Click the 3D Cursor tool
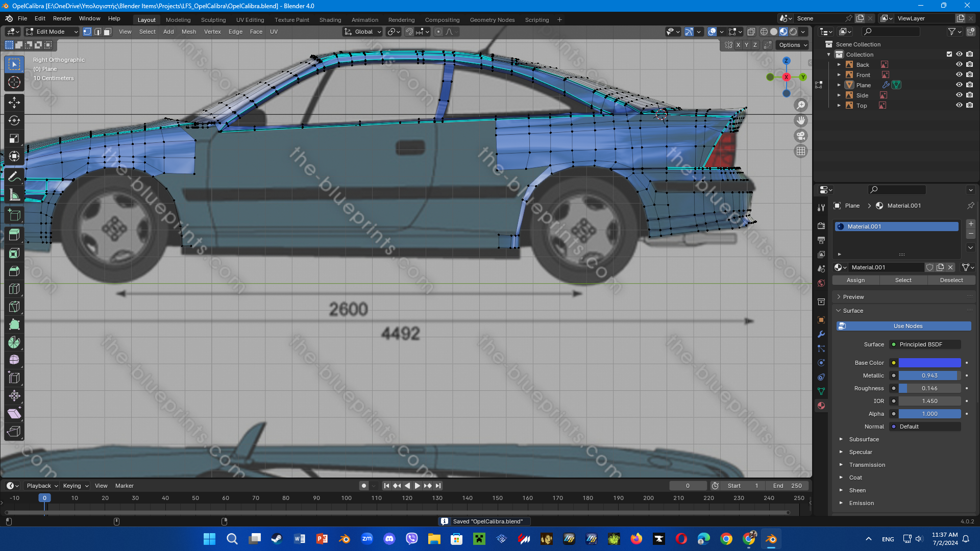 coord(14,82)
